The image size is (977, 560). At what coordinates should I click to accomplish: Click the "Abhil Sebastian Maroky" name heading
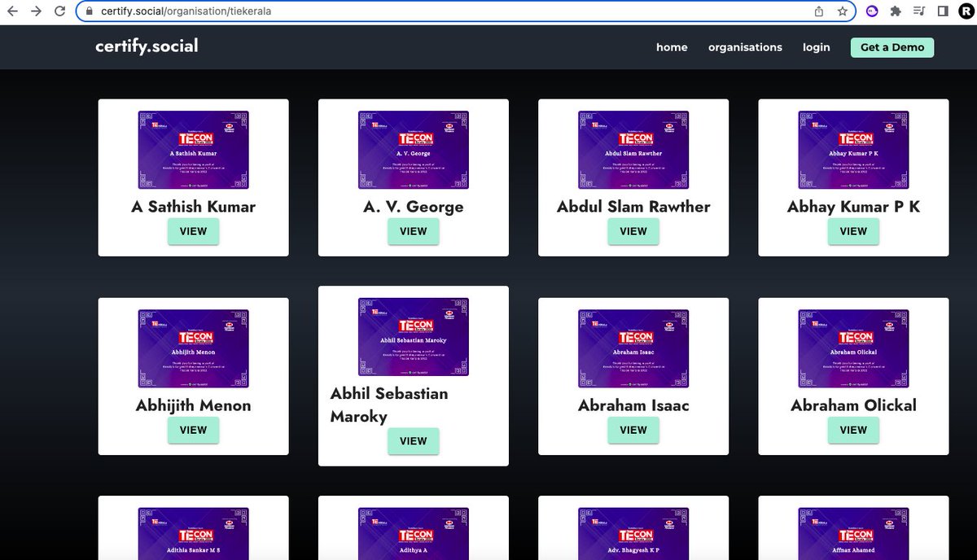pos(389,405)
